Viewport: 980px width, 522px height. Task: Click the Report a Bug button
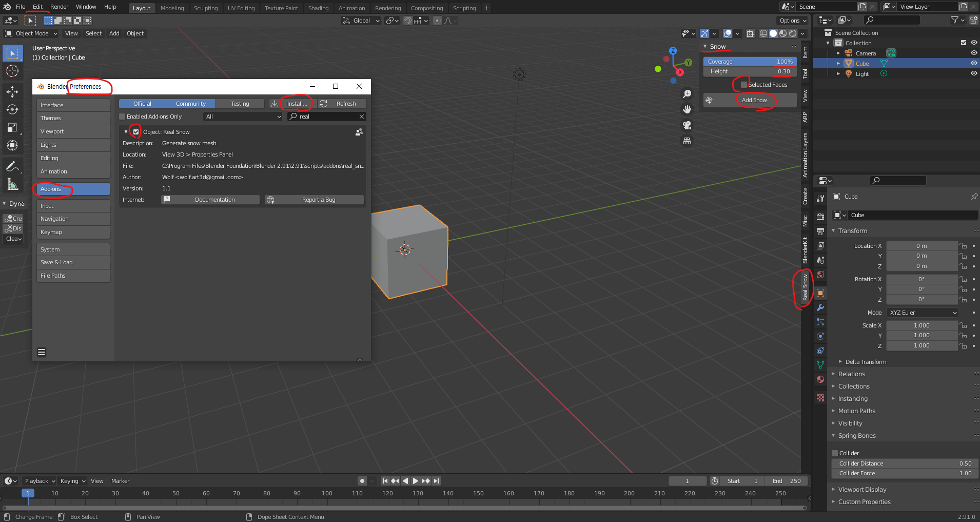315,200
